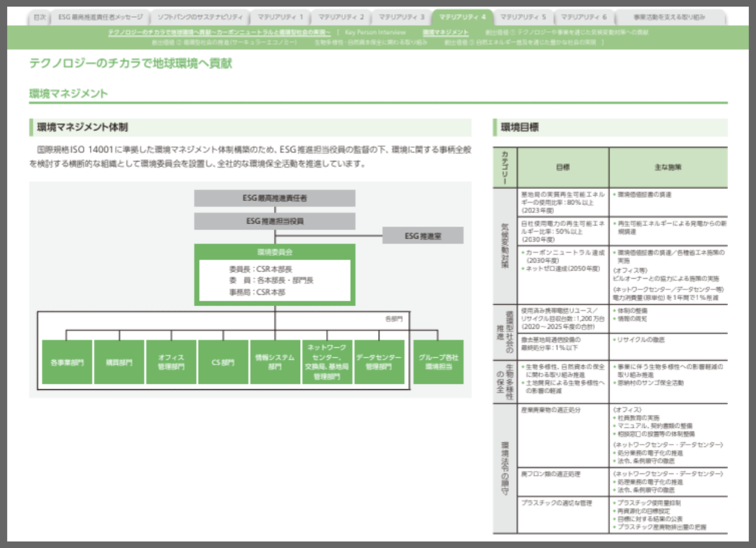Open the マテリアリティ 3 tab
The image size is (756, 548).
coord(401,17)
